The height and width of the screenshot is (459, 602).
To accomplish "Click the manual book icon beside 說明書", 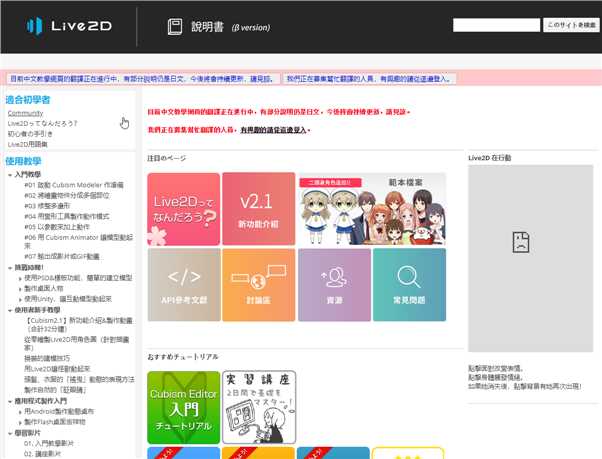I will tap(175, 27).
